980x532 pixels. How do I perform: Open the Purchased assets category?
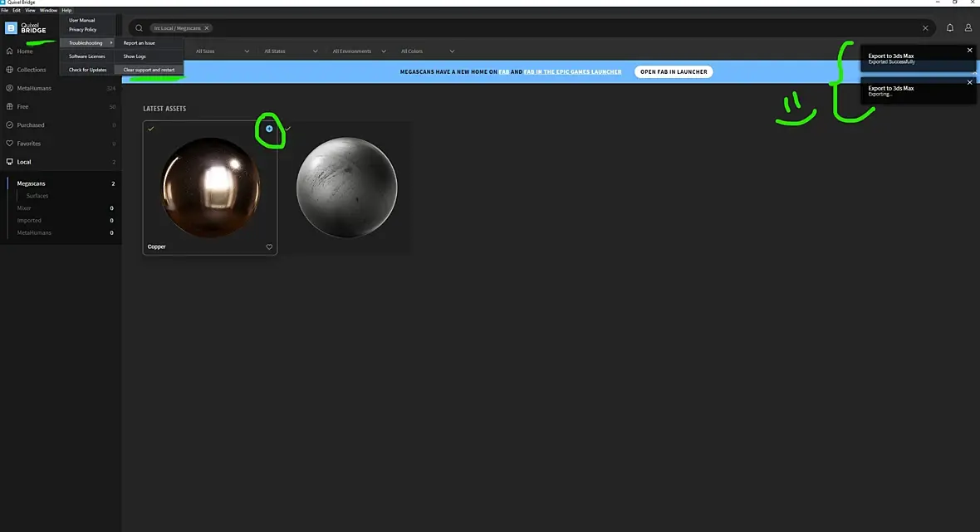61,124
